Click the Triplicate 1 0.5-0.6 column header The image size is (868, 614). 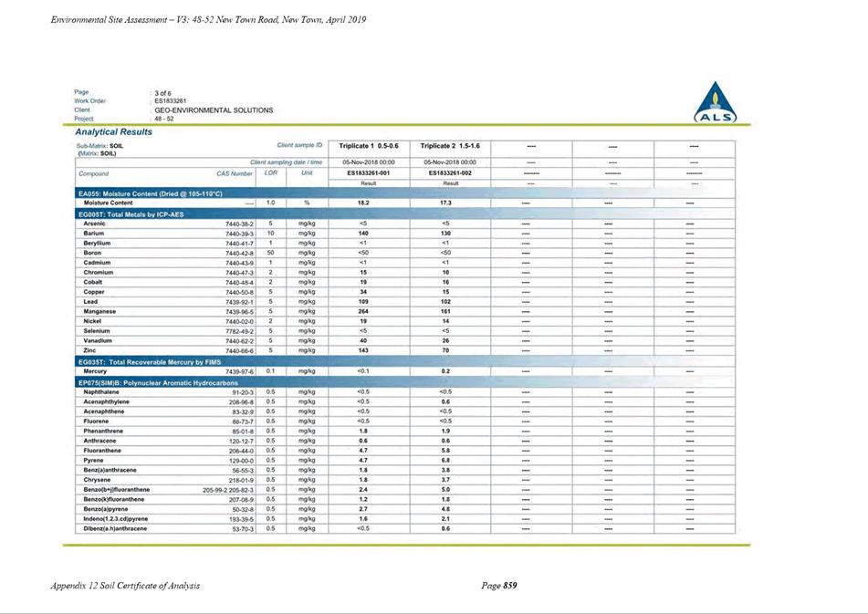(x=369, y=146)
